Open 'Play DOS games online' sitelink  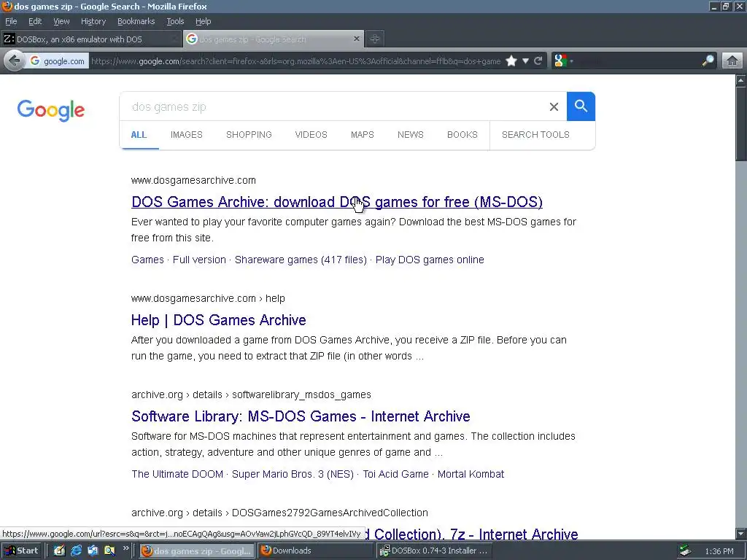pos(430,260)
